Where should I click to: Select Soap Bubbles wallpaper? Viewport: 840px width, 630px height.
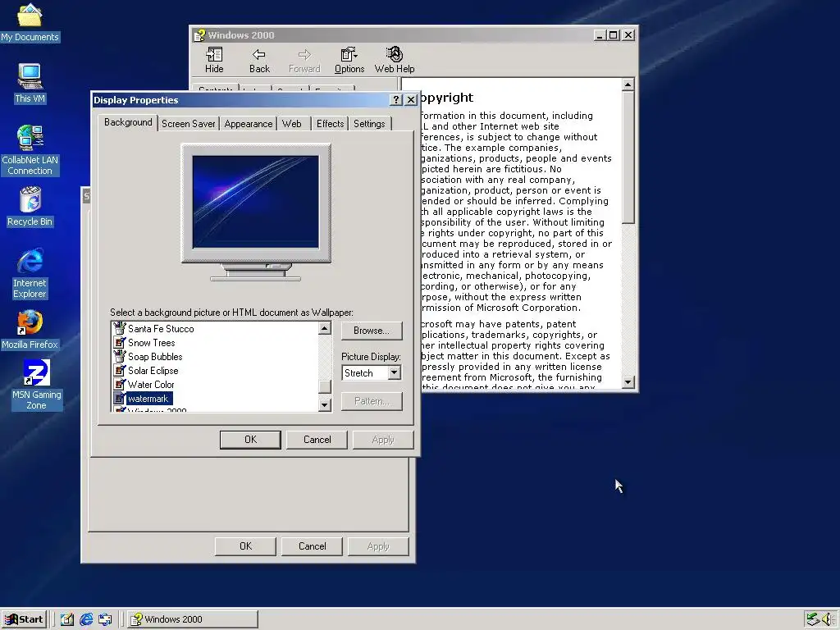point(155,356)
